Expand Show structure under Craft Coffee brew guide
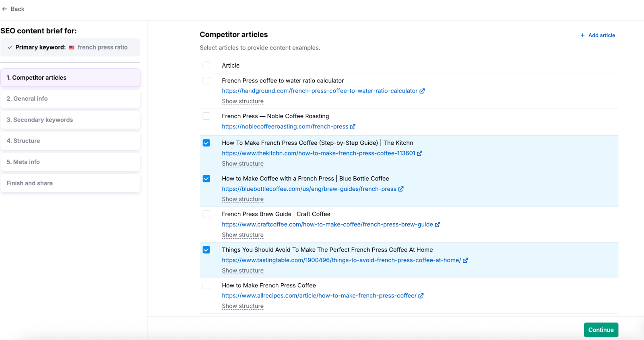Image resolution: width=644 pixels, height=340 pixels. pos(243,235)
